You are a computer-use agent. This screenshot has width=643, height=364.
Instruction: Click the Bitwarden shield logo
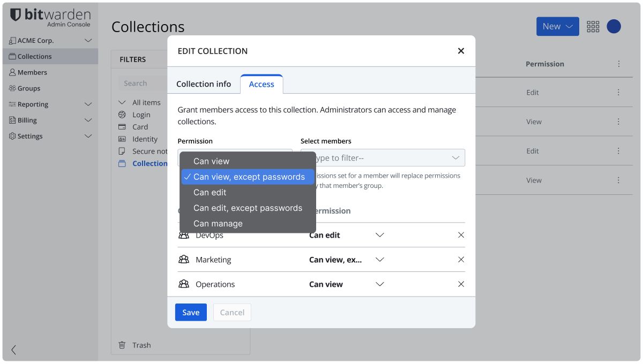click(x=16, y=15)
